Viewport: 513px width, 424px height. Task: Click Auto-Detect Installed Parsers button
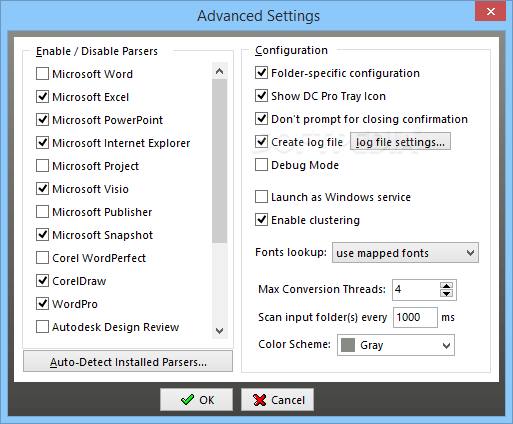[128, 361]
